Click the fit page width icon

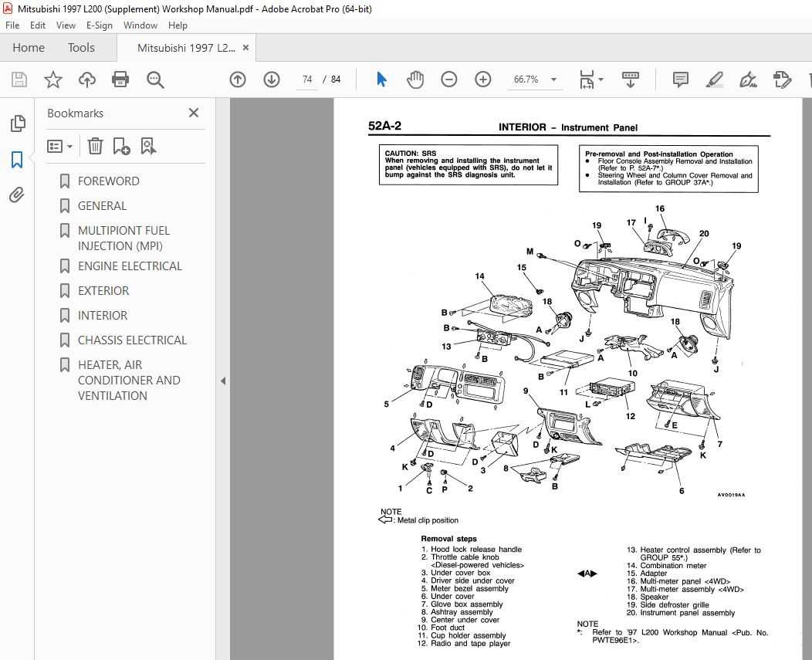(587, 80)
